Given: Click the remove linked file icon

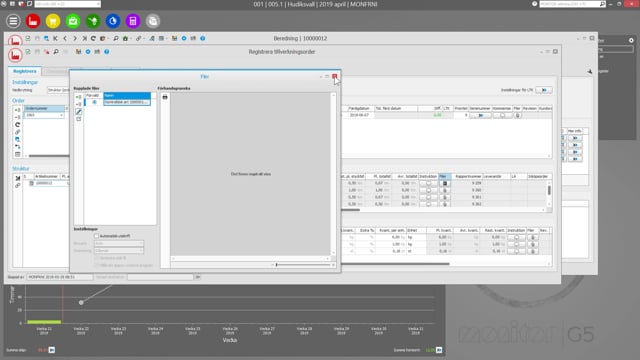Looking at the screenshot, I should pos(78,104).
